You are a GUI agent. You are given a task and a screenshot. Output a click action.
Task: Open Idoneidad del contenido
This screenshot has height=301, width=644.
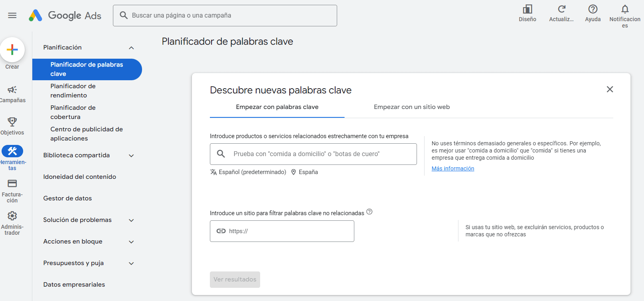tap(80, 177)
